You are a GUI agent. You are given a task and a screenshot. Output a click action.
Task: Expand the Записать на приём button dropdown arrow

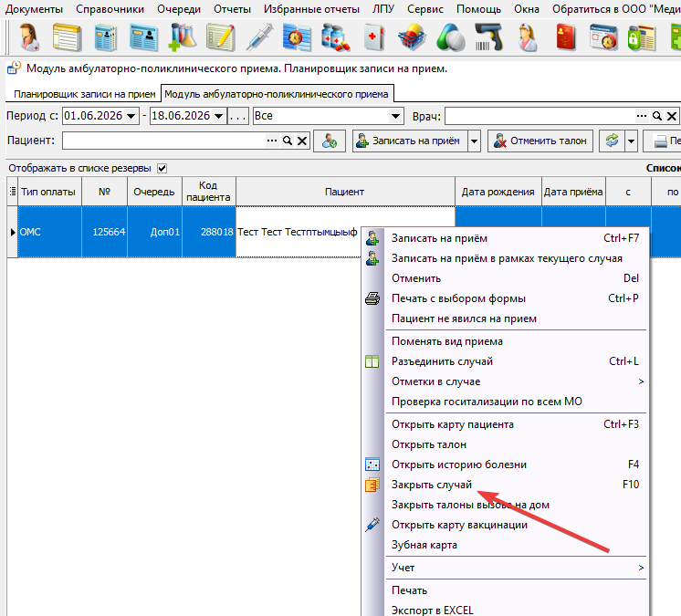click(x=475, y=141)
